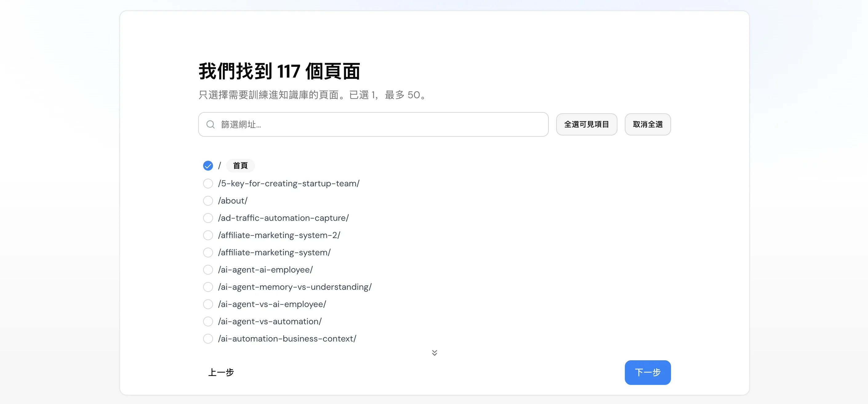
Task: Go back with the 上一步 button
Action: click(x=221, y=372)
